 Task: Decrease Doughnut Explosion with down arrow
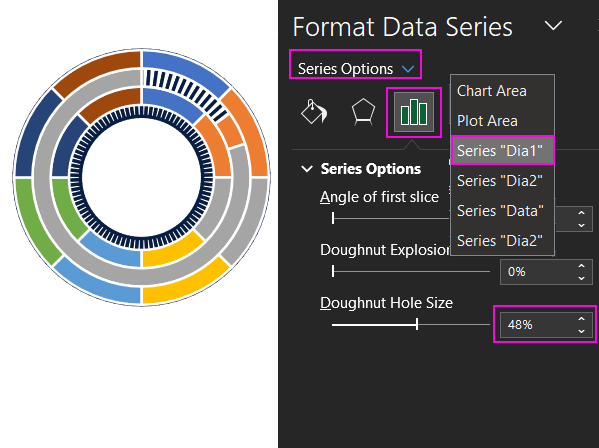point(581,278)
